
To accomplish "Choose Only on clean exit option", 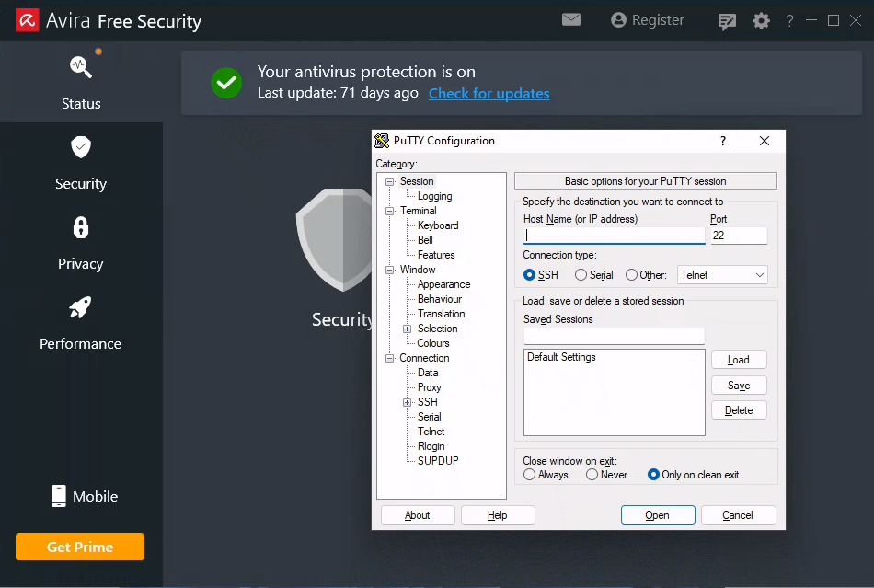I will pyautogui.click(x=653, y=474).
